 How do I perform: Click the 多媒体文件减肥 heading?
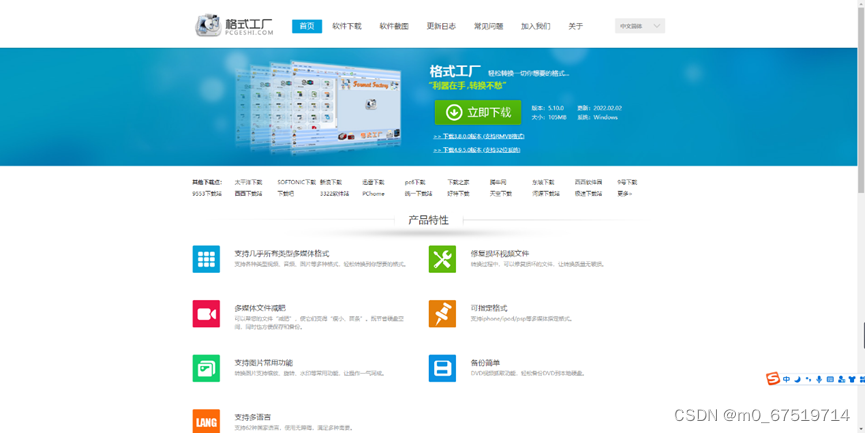click(260, 308)
